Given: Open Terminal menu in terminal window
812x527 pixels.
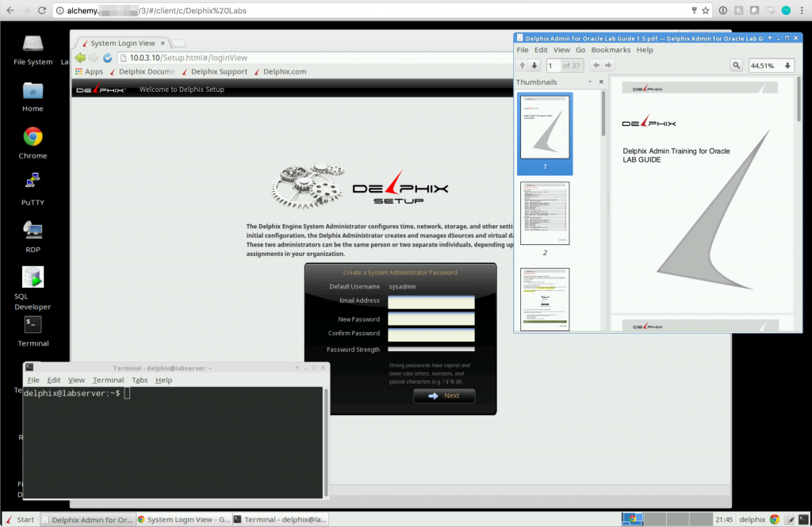Looking at the screenshot, I should tap(108, 380).
